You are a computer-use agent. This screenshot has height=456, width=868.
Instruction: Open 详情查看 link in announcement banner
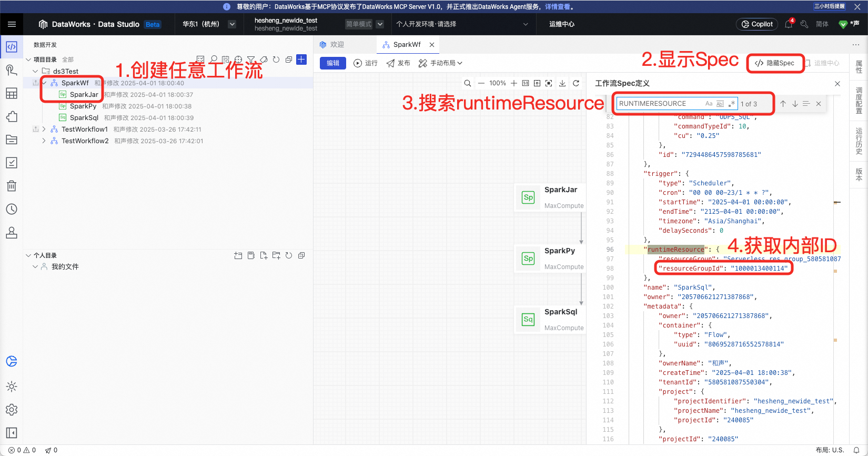[558, 7]
